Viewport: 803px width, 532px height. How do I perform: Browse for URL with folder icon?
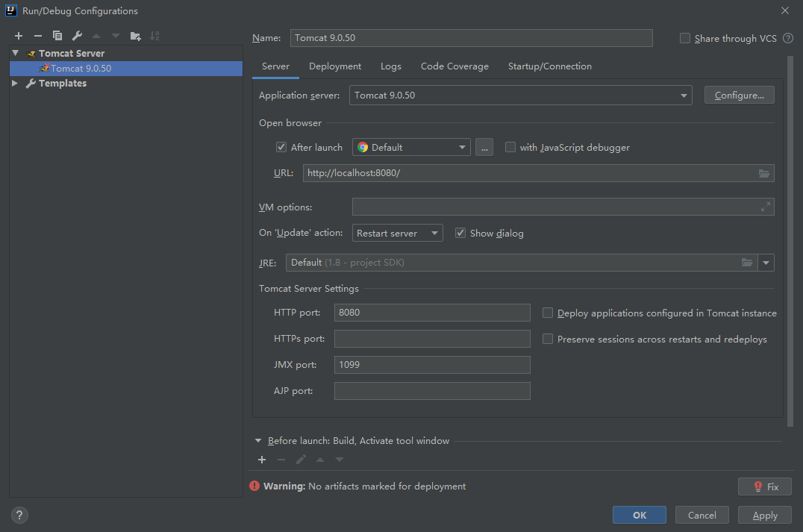pyautogui.click(x=764, y=174)
